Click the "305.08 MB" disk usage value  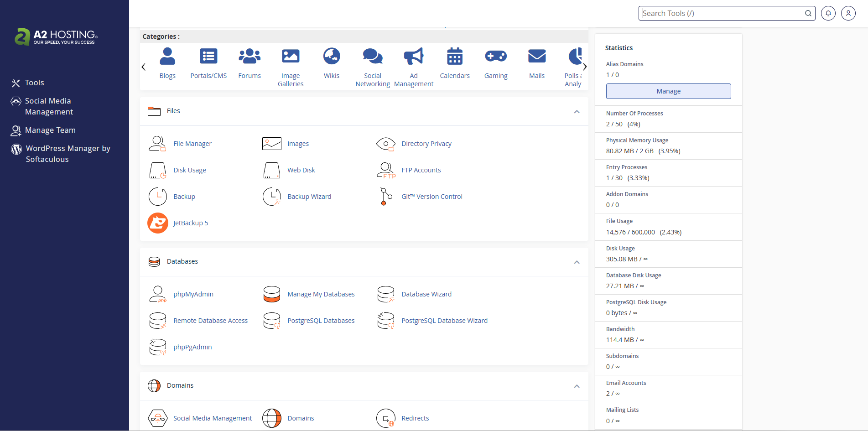coord(622,259)
